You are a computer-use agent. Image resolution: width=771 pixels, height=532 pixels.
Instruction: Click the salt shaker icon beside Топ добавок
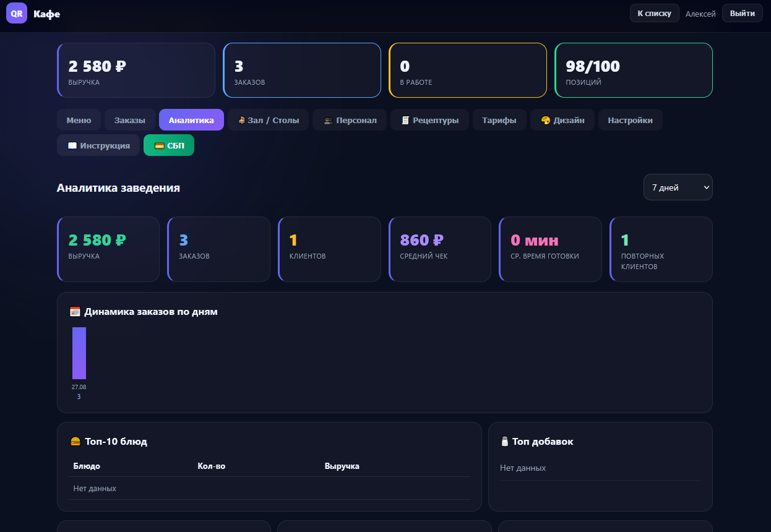click(x=504, y=442)
